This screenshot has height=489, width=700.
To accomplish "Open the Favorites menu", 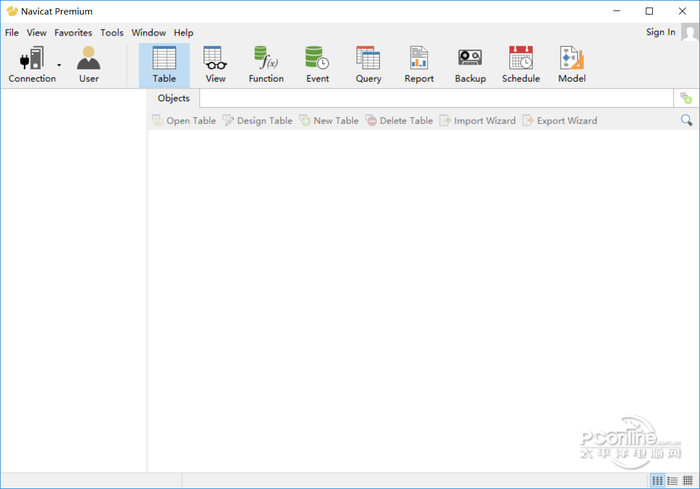I will (73, 33).
